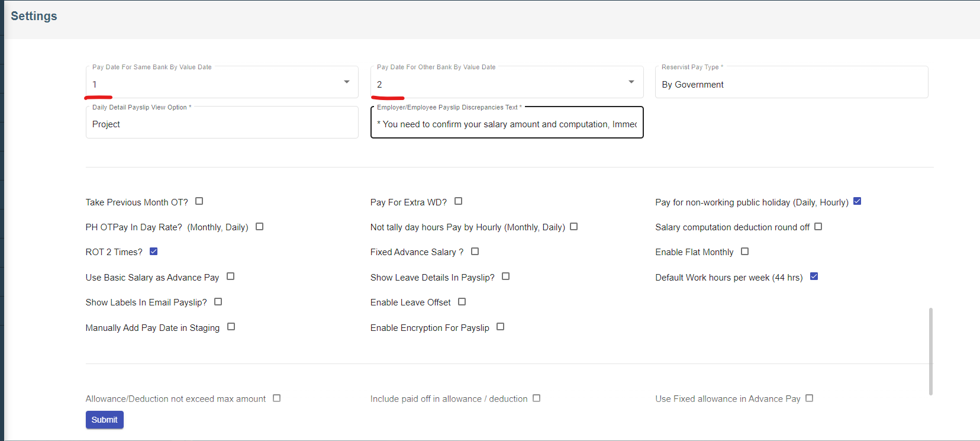Viewport: 980px width, 441px height.
Task: Open the Reservist Pay Type selector
Action: click(791, 84)
